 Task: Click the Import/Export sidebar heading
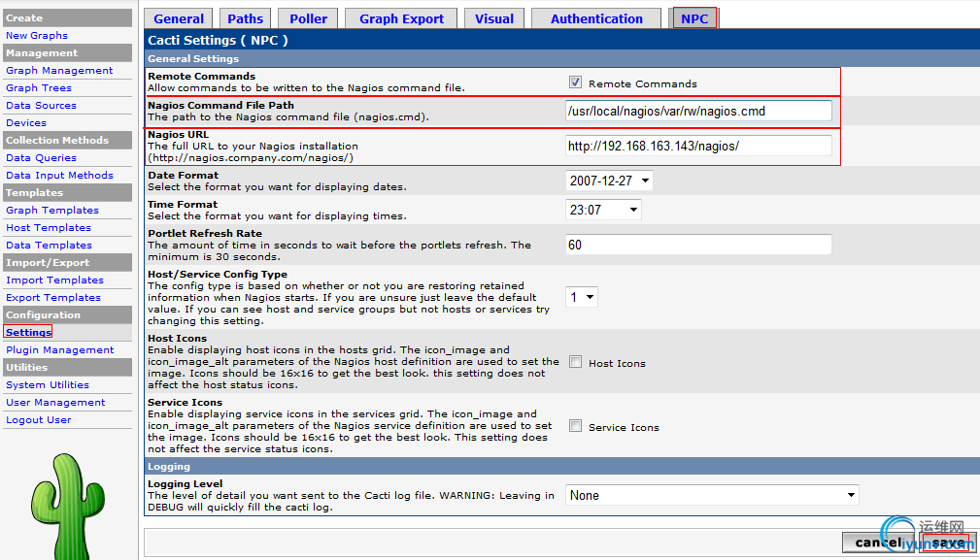point(67,263)
